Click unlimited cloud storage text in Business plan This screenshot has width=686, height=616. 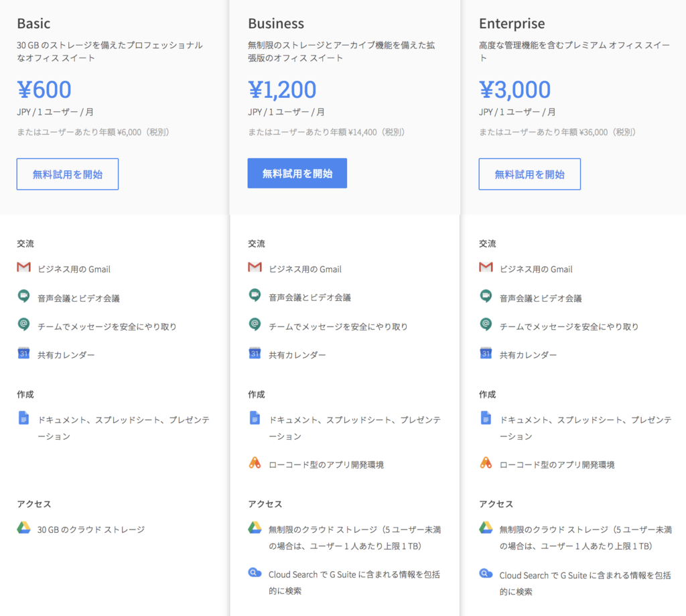pos(355,538)
